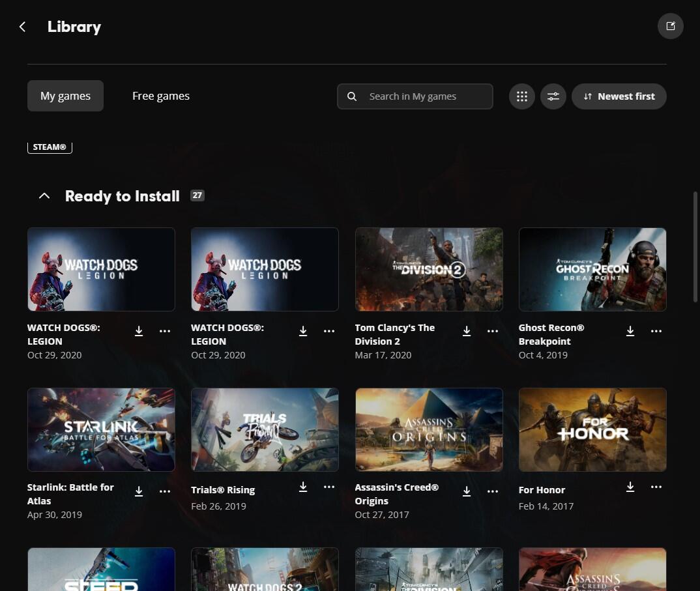This screenshot has width=700, height=591.
Task: Open more options for For Honor
Action: pos(656,487)
